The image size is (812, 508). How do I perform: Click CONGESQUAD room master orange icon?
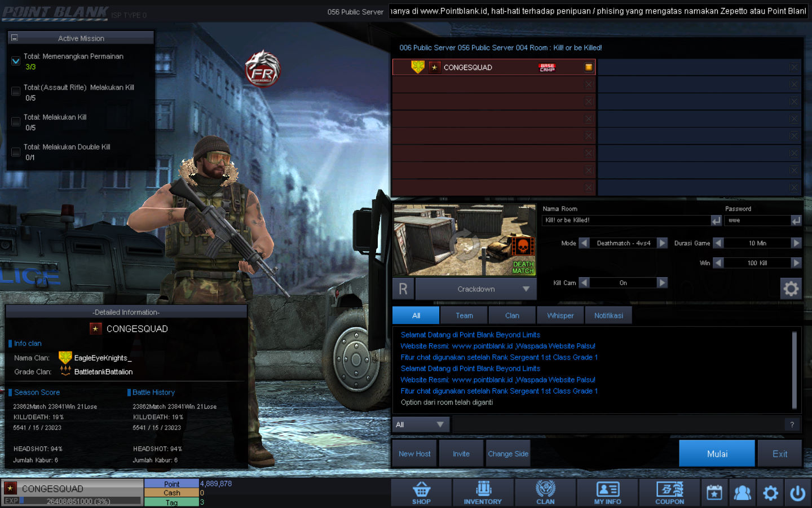pyautogui.click(x=589, y=67)
